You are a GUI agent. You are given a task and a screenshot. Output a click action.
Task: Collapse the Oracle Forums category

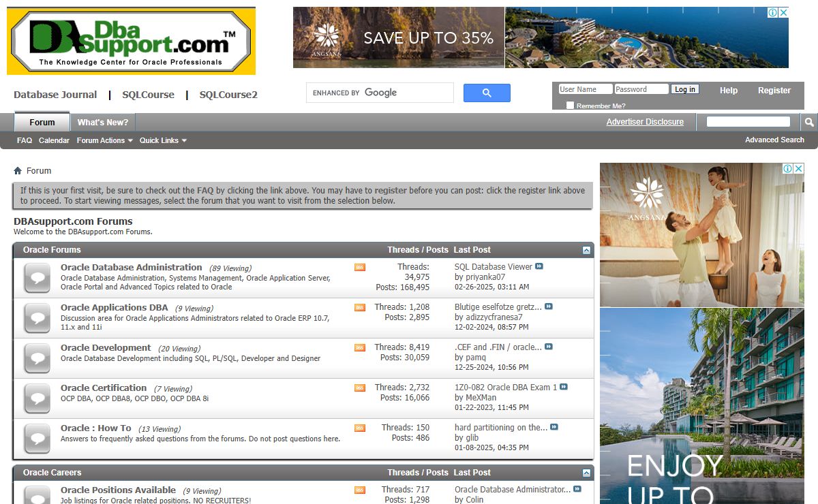pyautogui.click(x=586, y=250)
